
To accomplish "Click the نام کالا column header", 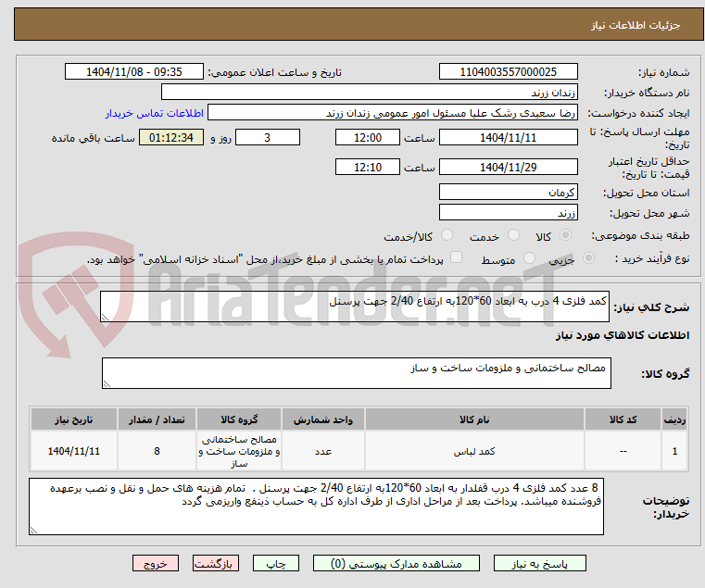I will click(474, 419).
